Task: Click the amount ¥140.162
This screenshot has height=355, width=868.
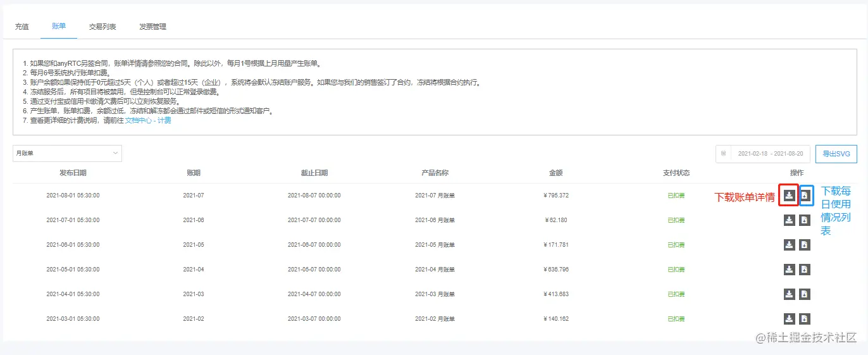Action: [556, 319]
